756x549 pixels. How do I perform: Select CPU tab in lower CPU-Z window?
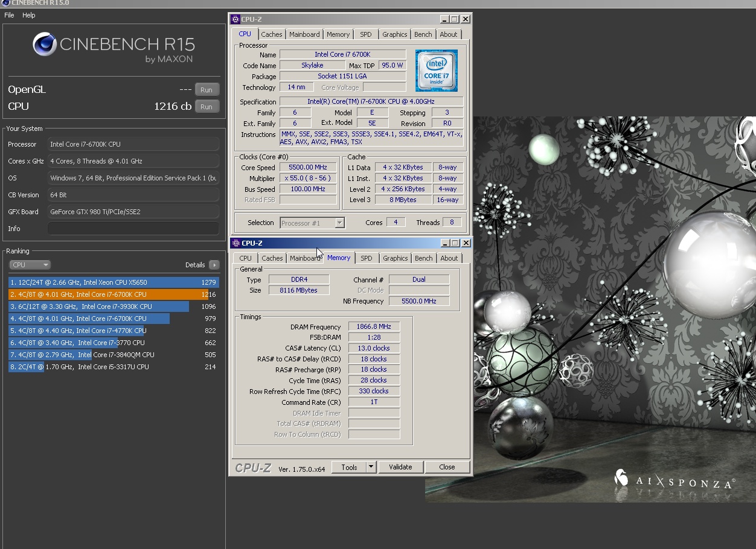point(246,258)
